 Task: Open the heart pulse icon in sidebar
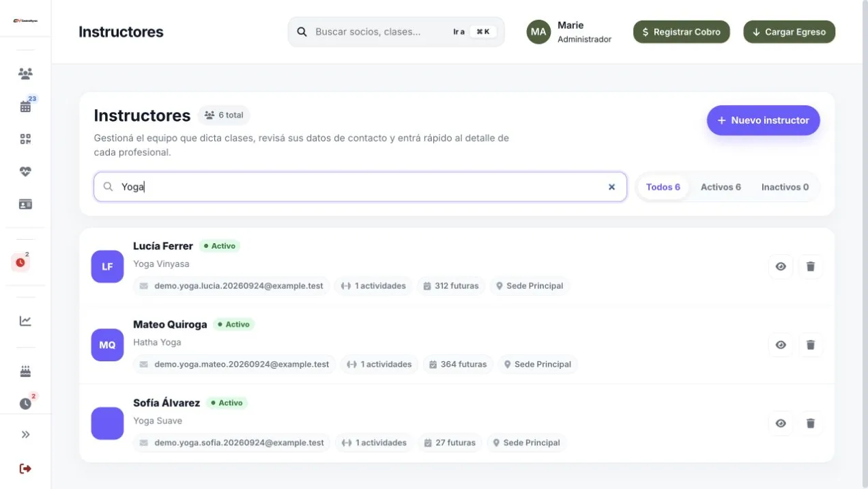click(25, 171)
